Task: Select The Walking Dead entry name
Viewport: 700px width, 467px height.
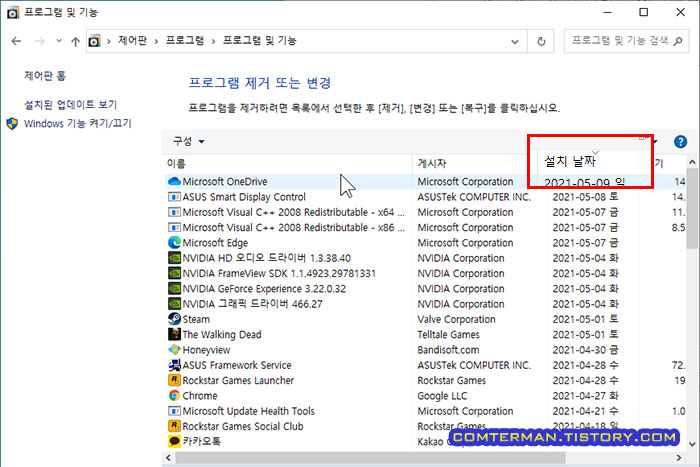Action: pos(222,334)
